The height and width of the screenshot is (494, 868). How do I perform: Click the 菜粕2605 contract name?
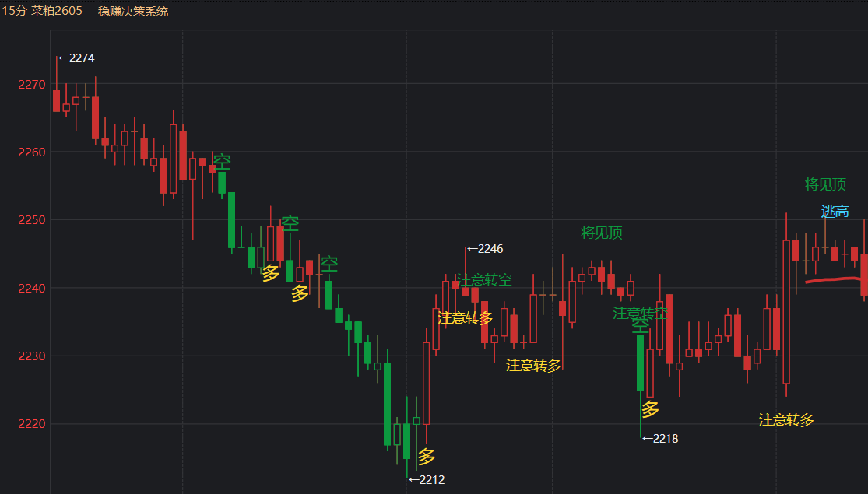point(57,11)
